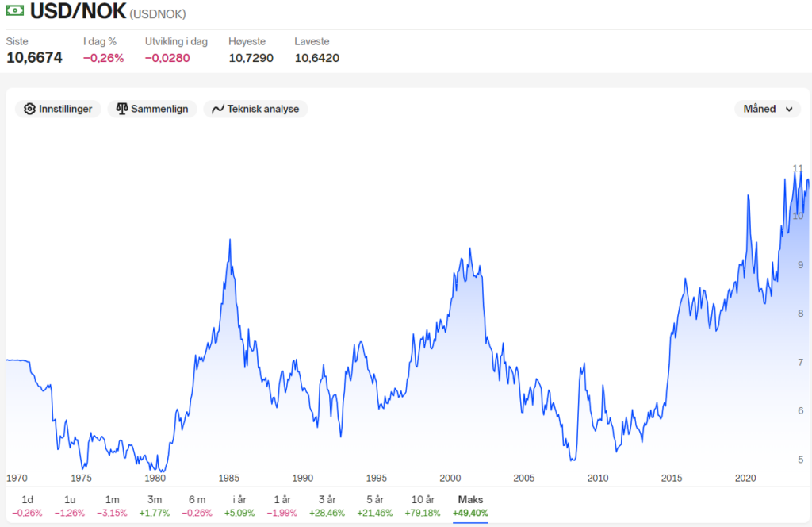Click the Teknisk analyse button label

point(263,109)
